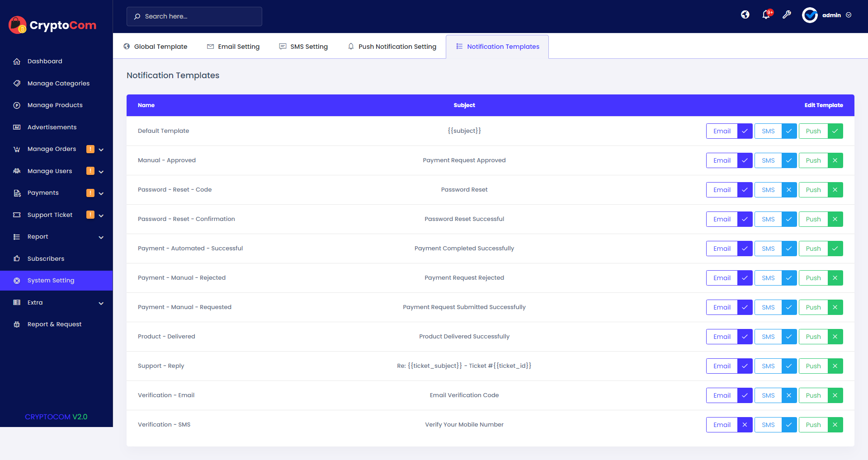Toggle SMS status for Password - Reset - Code
The height and width of the screenshot is (460, 868).
tap(789, 190)
